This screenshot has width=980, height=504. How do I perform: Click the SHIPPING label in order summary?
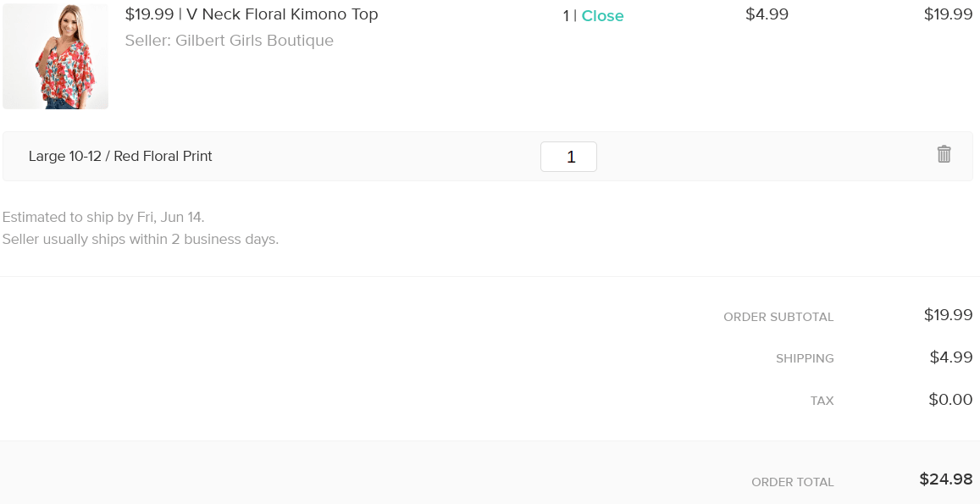805,358
